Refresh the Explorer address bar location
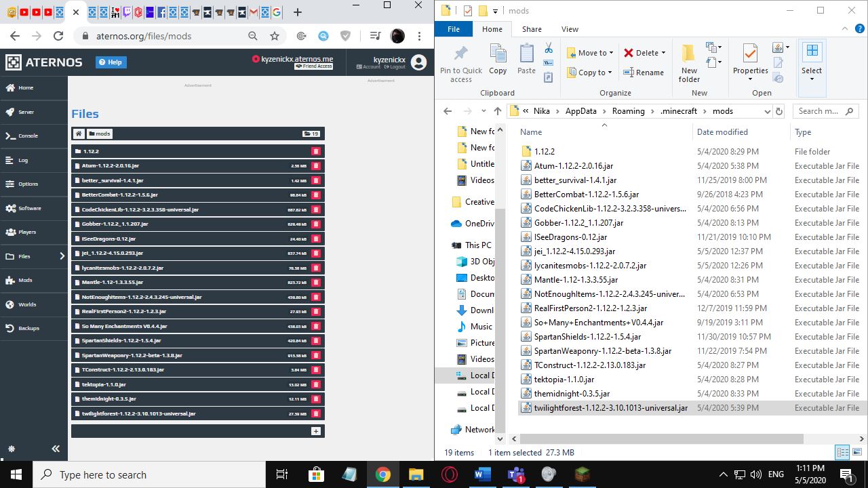Viewport: 868px width, 488px height. point(779,111)
